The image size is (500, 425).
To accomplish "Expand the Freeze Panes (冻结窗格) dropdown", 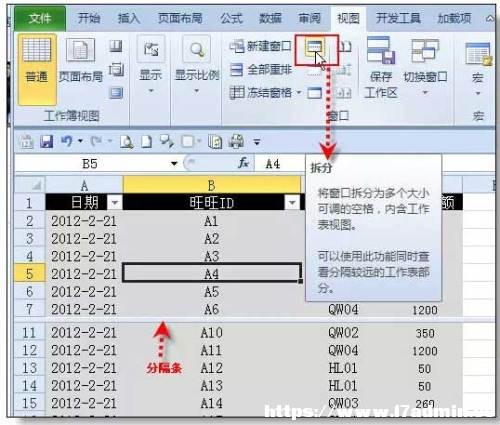I will (x=299, y=93).
